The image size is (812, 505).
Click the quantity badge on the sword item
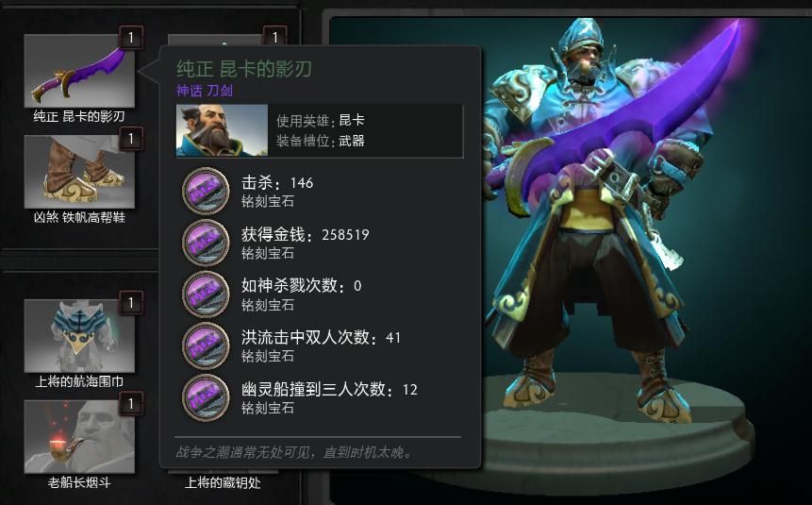point(131,38)
